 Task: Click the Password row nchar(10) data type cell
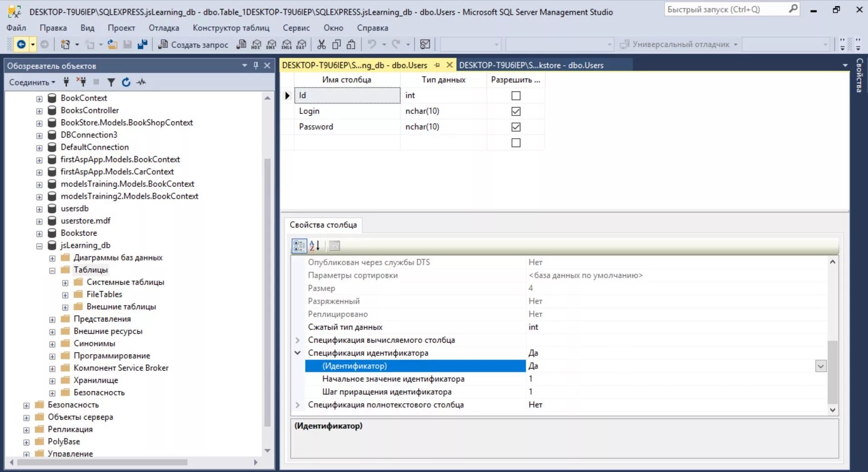(443, 127)
